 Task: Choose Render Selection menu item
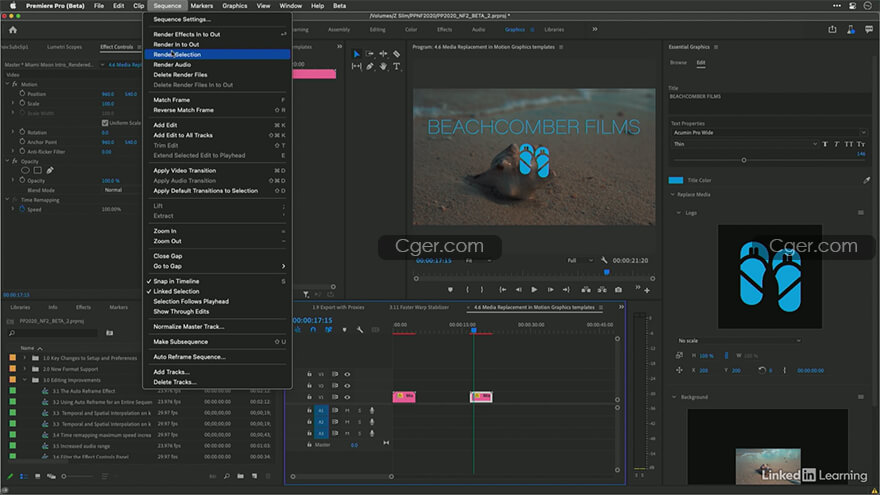click(x=217, y=54)
